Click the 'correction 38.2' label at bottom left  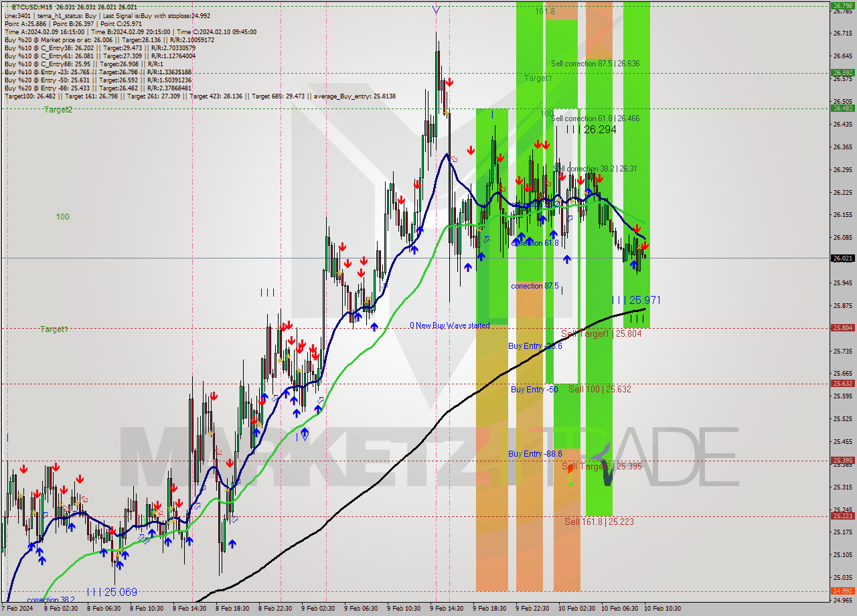pyautogui.click(x=51, y=600)
